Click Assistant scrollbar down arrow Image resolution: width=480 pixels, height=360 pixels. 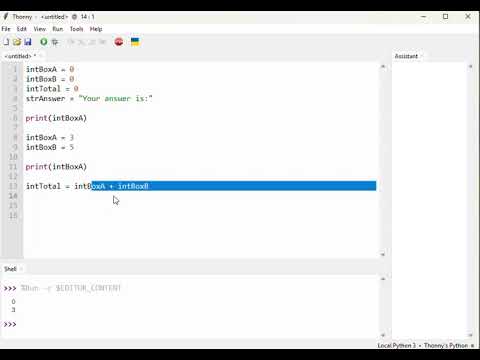[470, 335]
